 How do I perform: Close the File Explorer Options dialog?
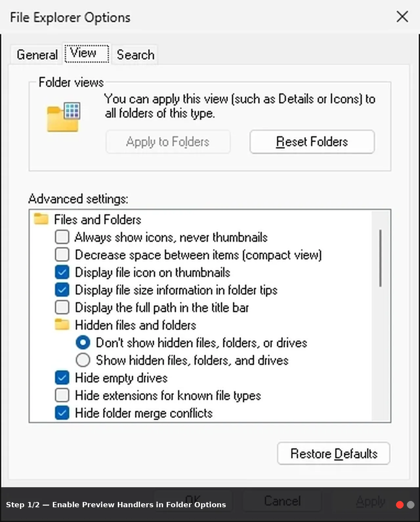tap(402, 16)
